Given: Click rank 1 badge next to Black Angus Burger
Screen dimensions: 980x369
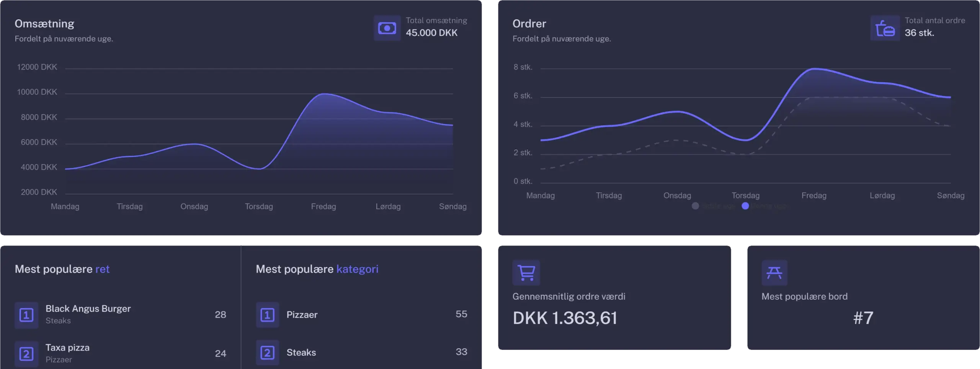Looking at the screenshot, I should [26, 315].
